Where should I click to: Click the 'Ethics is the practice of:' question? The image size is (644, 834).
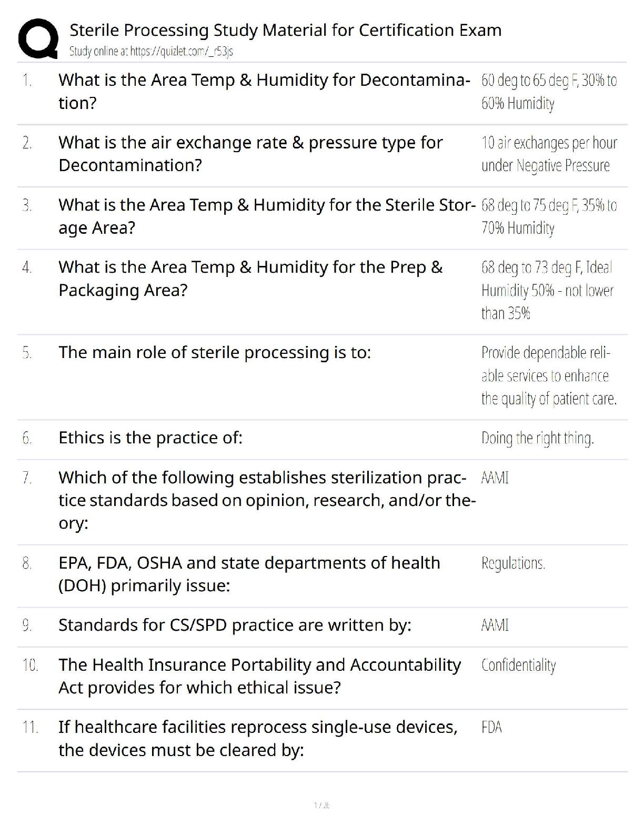[150, 438]
